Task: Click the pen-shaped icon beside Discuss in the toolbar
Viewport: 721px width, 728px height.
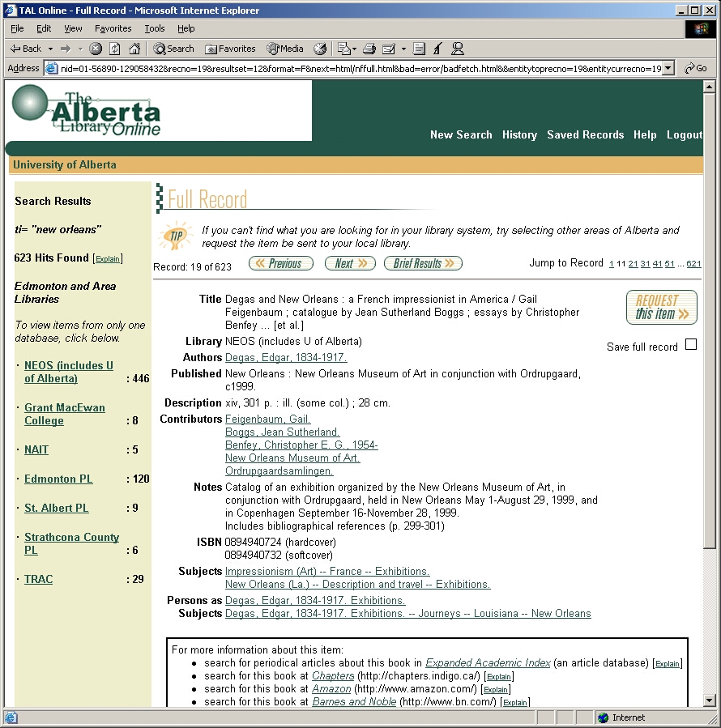Action: [437, 49]
